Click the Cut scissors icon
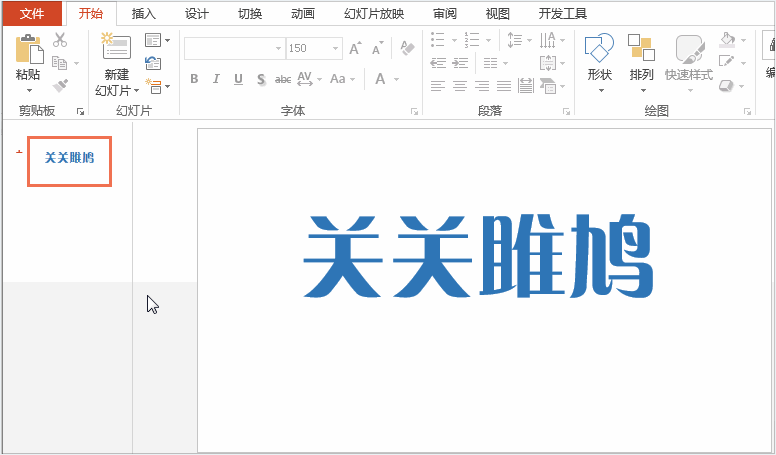 pyautogui.click(x=60, y=40)
